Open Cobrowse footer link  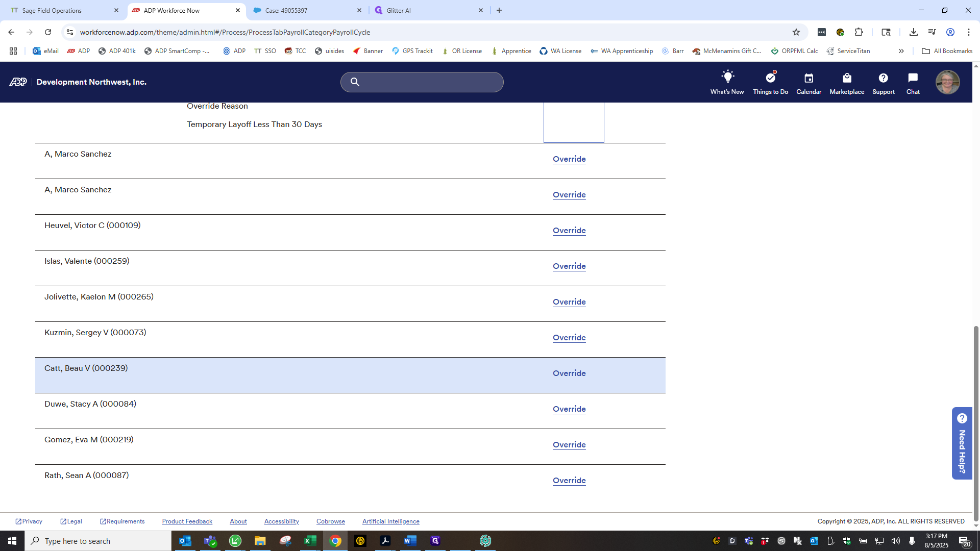point(330,521)
